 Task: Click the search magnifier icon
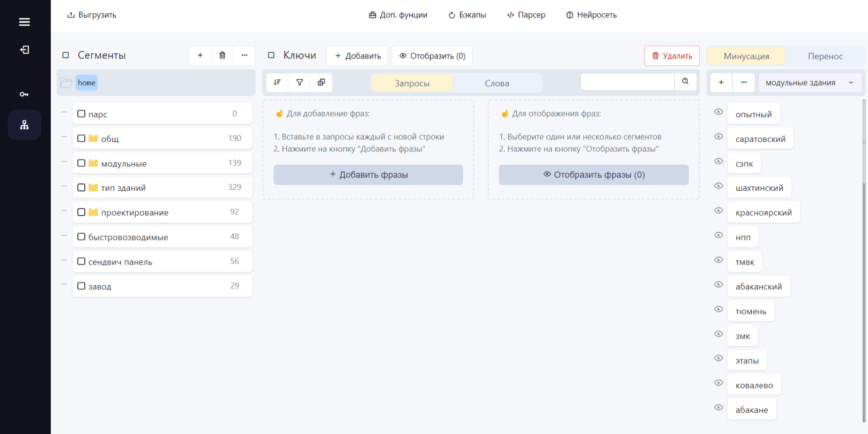685,81
